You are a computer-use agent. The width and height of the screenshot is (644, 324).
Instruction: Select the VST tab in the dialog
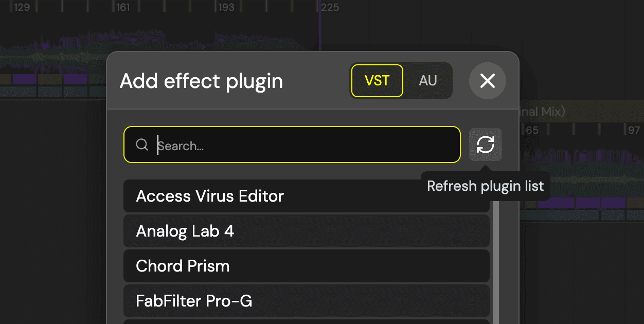pyautogui.click(x=377, y=80)
